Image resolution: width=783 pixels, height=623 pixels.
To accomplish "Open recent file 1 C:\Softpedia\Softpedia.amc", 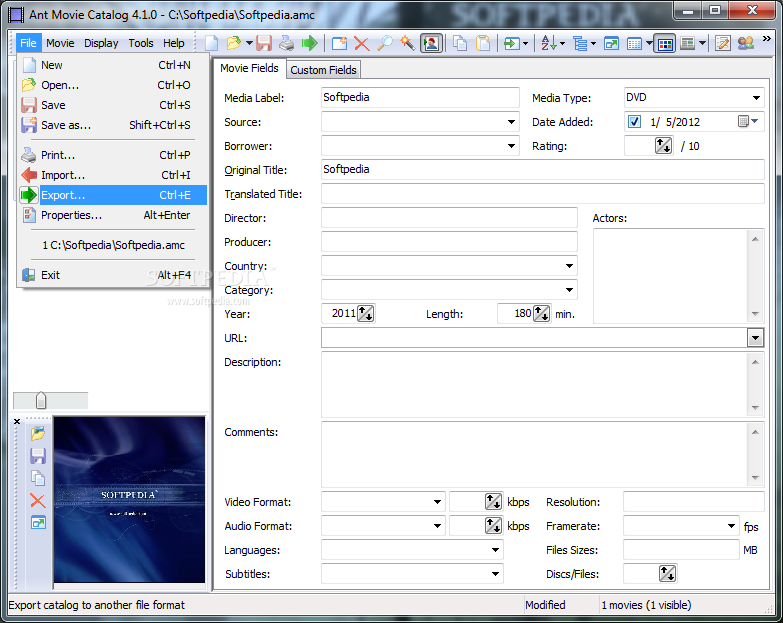I will click(x=113, y=245).
